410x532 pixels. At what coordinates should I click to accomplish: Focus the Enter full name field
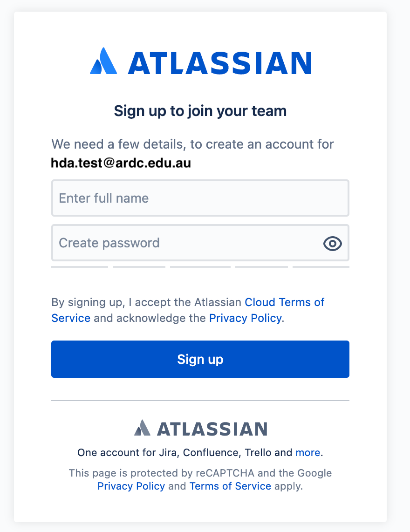click(x=200, y=198)
